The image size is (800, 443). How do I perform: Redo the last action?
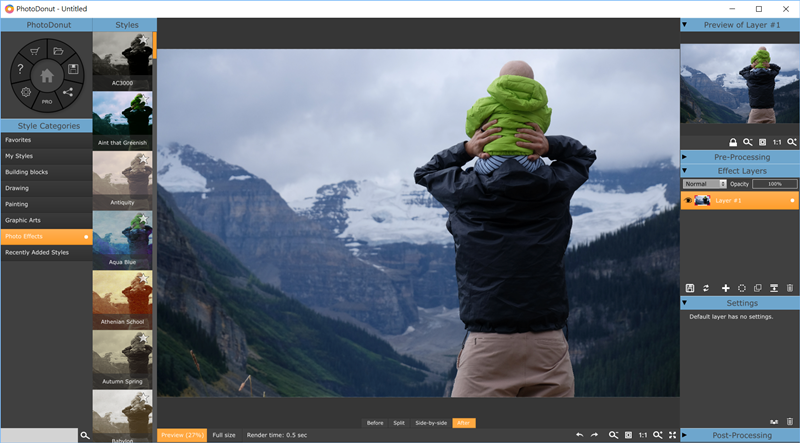[594, 435]
